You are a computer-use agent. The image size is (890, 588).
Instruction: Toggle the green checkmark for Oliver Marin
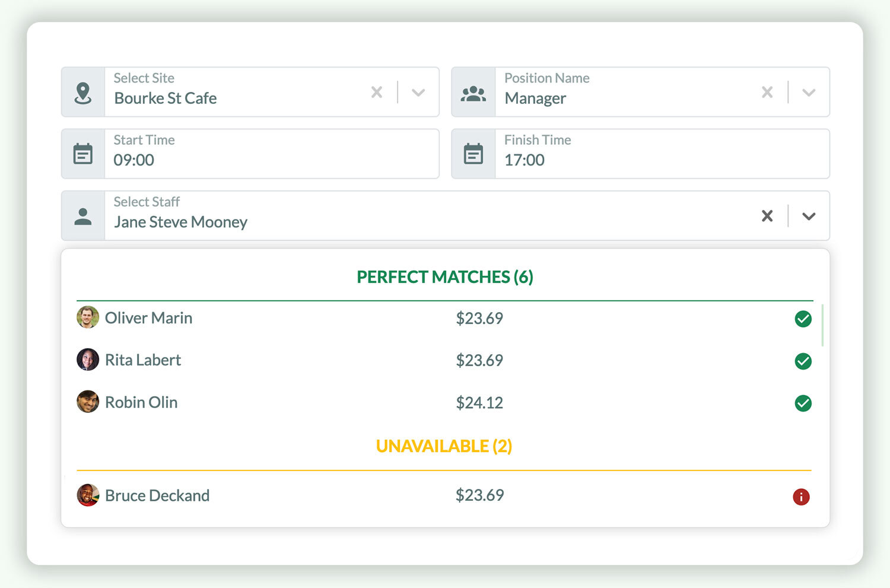(x=803, y=319)
